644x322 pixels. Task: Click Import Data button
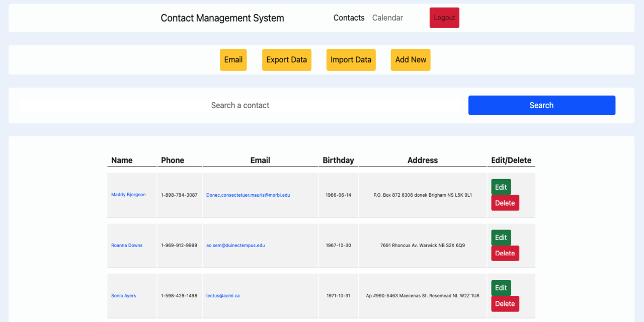click(x=351, y=60)
